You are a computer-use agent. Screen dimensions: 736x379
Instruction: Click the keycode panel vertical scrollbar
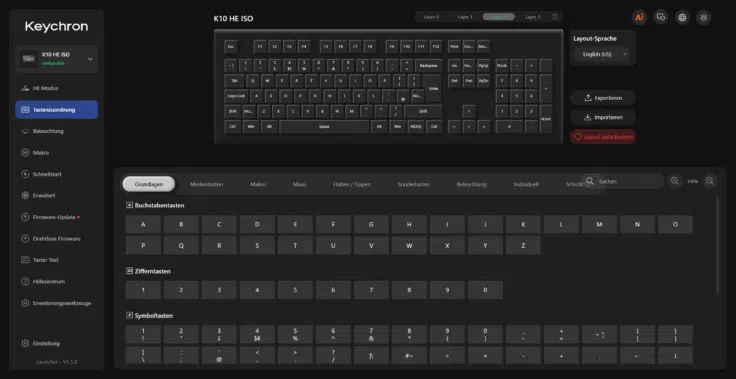(x=717, y=245)
